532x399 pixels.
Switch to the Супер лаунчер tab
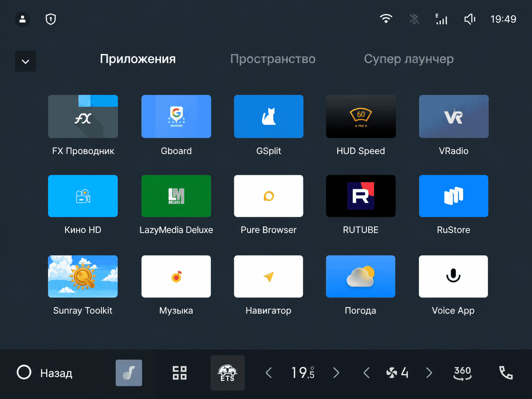[x=409, y=59]
